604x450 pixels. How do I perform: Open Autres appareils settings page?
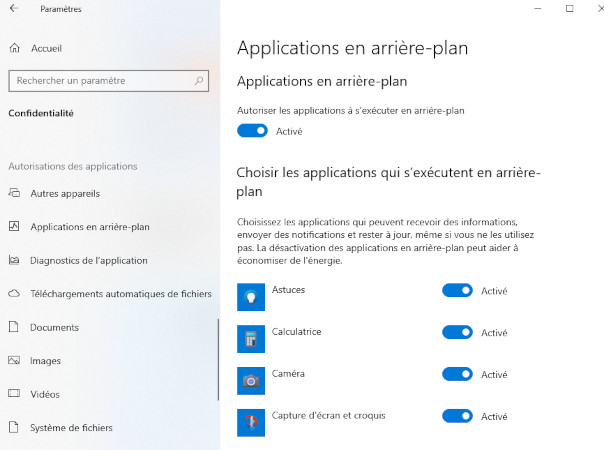[x=65, y=193]
